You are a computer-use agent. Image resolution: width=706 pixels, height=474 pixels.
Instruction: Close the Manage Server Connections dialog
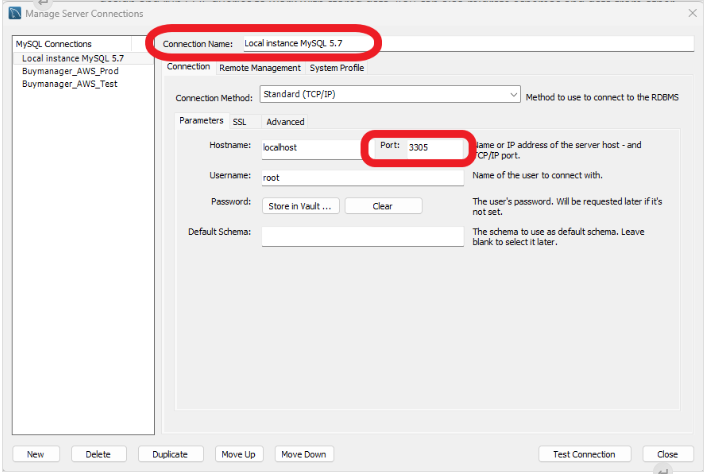click(693, 13)
